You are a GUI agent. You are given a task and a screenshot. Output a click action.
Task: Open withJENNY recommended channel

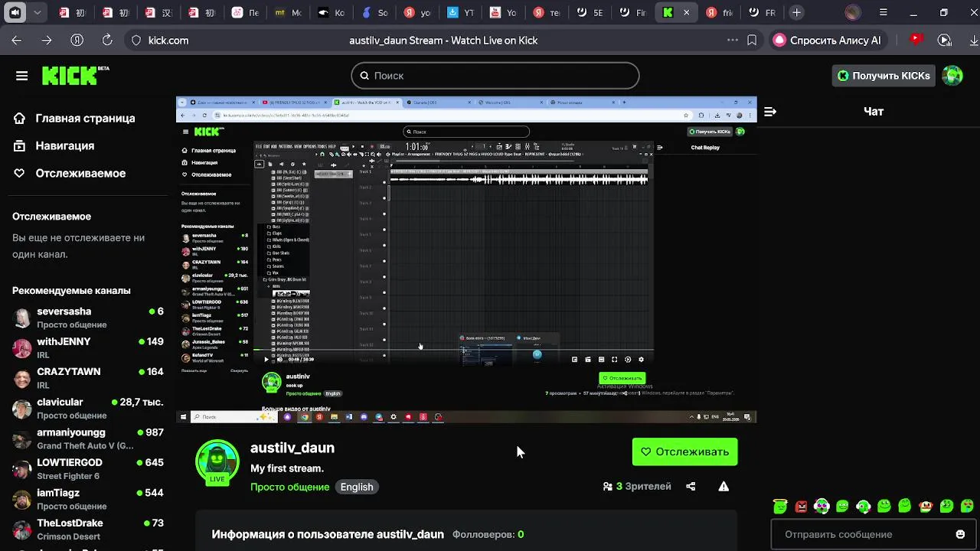[x=88, y=348]
